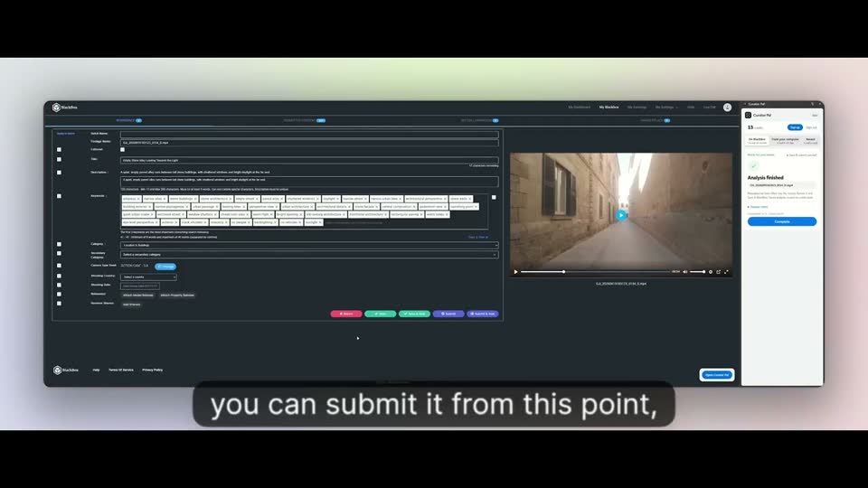This screenshot has width=868, height=488.
Task: Click into the Title input field
Action: 309,161
